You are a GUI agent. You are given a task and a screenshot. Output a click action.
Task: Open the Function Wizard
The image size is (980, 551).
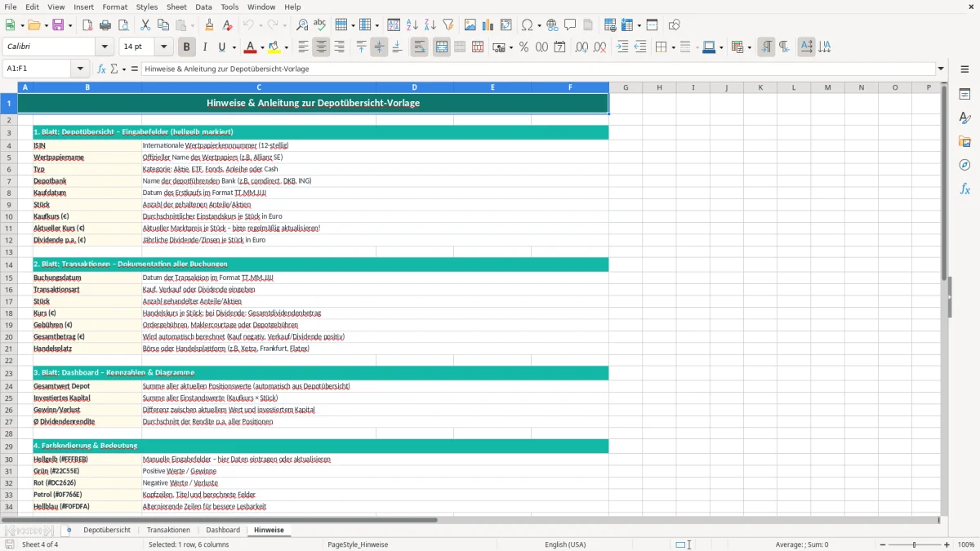[102, 69]
